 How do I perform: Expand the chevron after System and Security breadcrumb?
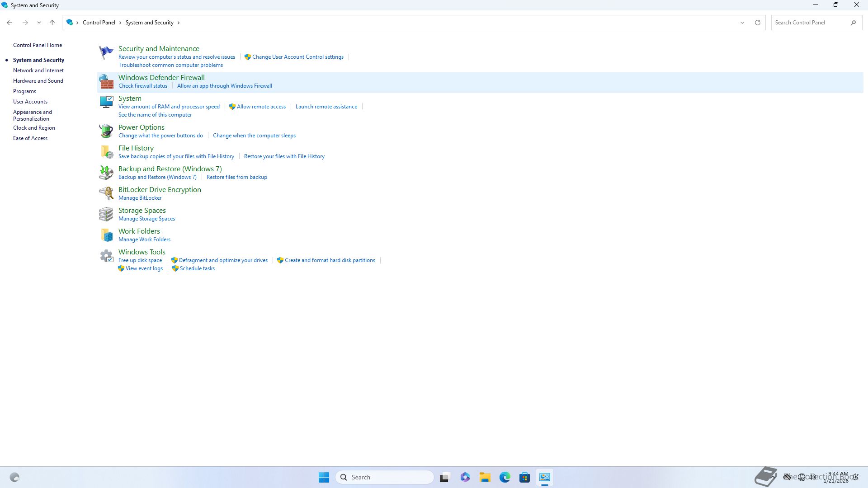tap(179, 23)
